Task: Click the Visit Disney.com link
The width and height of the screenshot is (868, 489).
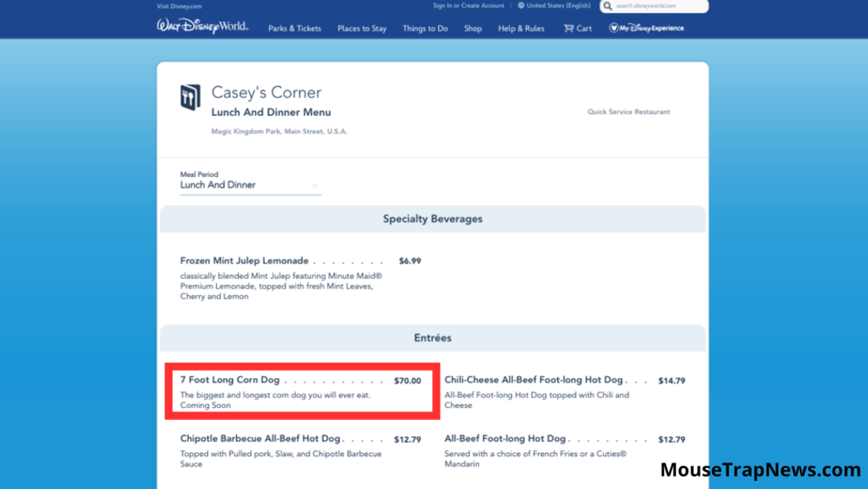Action: click(178, 6)
